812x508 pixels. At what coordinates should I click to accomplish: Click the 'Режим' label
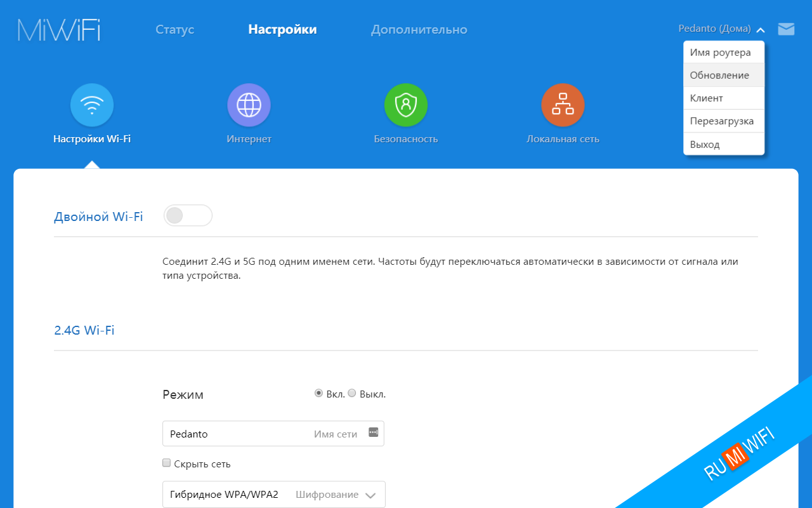(x=183, y=394)
